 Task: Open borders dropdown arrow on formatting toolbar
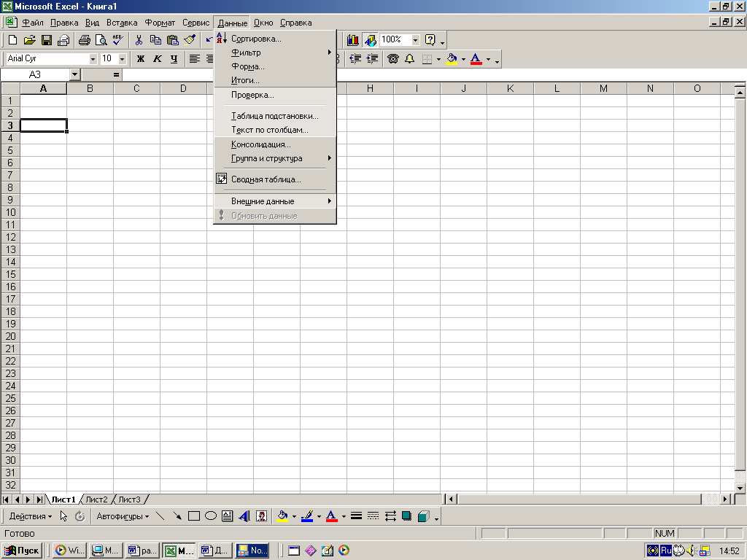pos(438,59)
